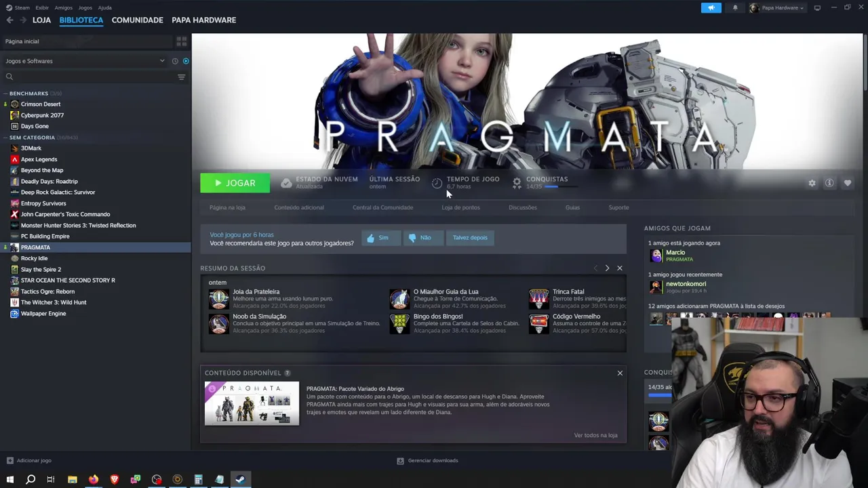Dismiss Resumo da Sessão panel
868x488 pixels.
click(620, 268)
